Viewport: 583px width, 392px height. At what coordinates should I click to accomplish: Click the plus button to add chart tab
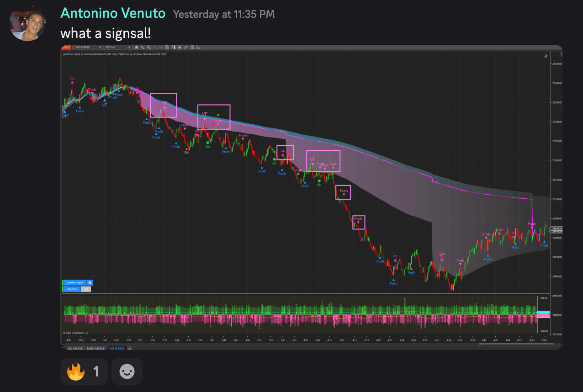point(130,349)
